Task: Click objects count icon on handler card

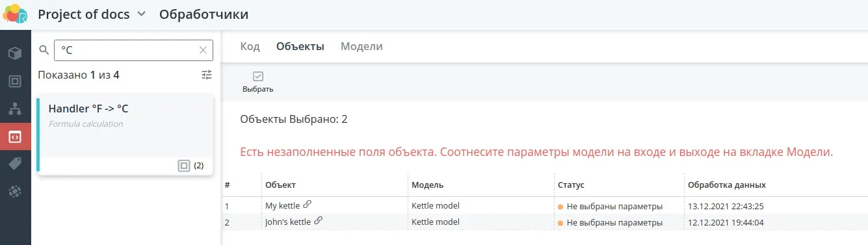Action: coord(184,166)
